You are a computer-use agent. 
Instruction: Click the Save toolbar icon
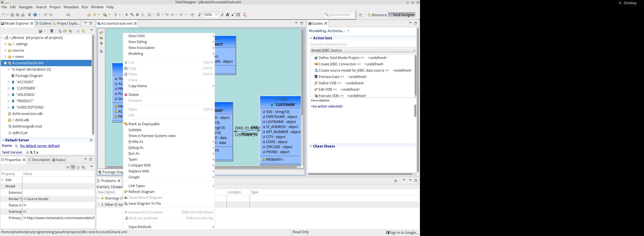click(x=12, y=15)
